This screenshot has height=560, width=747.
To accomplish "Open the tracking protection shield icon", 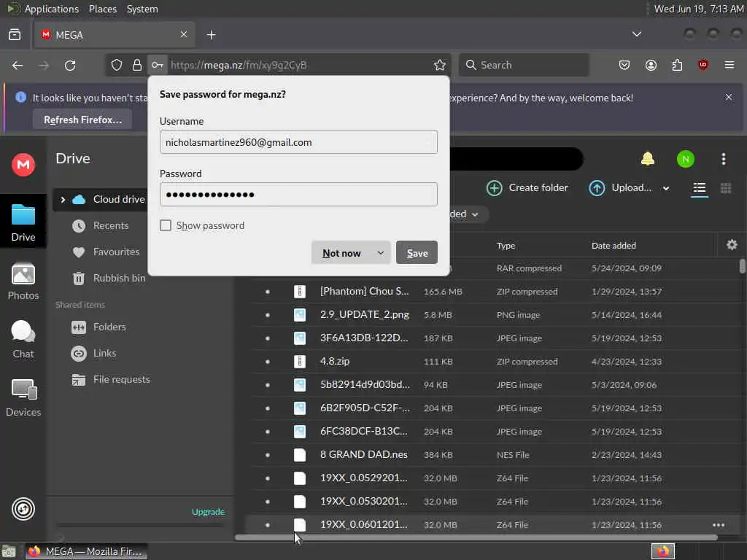I will coord(117,65).
